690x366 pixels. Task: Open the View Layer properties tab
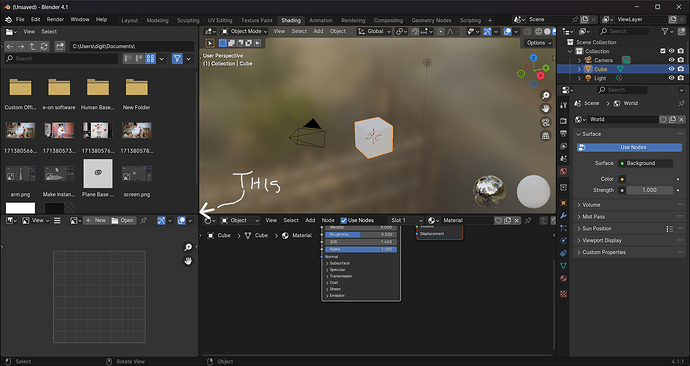tap(563, 146)
